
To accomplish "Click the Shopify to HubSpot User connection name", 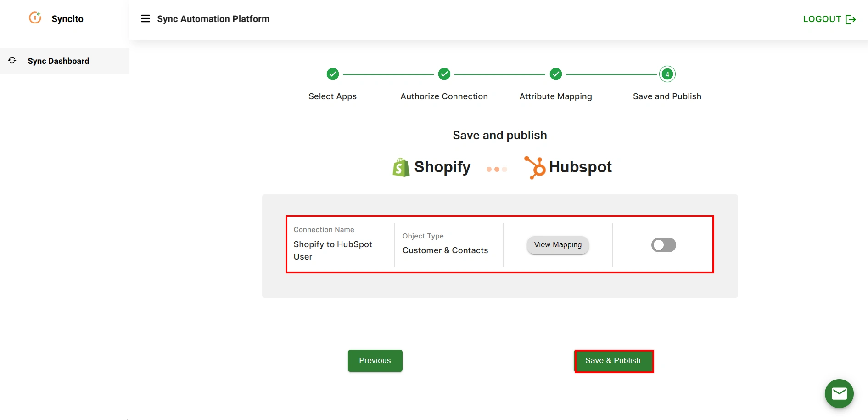I will [332, 250].
